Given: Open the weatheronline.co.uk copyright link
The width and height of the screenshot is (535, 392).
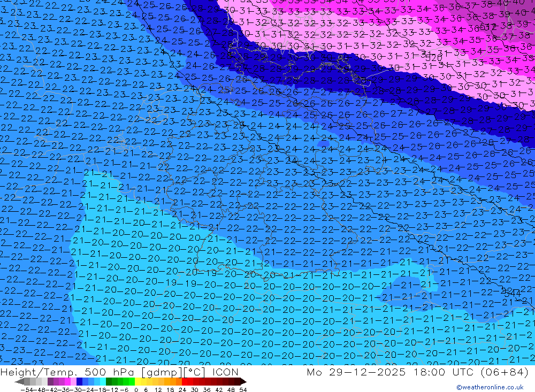Looking at the screenshot, I should tap(490, 387).
